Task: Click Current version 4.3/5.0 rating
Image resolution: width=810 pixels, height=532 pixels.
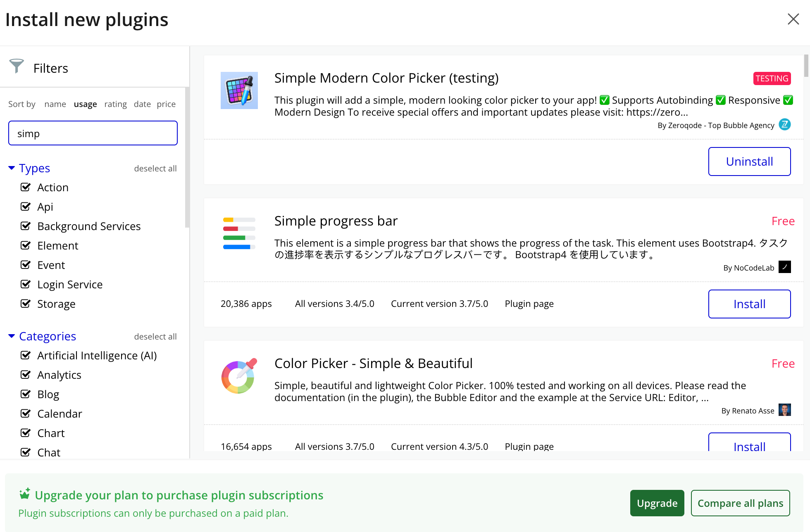Action: pos(439,446)
